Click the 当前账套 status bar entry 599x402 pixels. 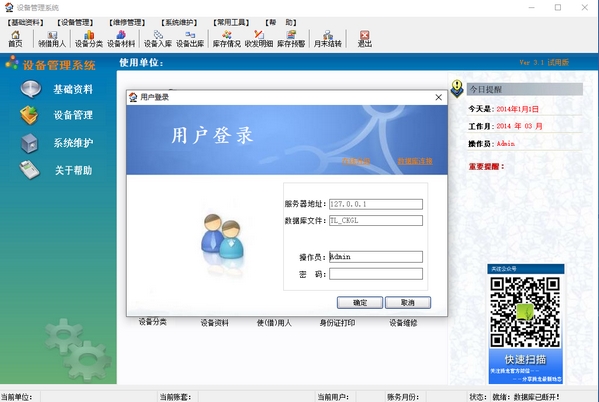coord(175,397)
